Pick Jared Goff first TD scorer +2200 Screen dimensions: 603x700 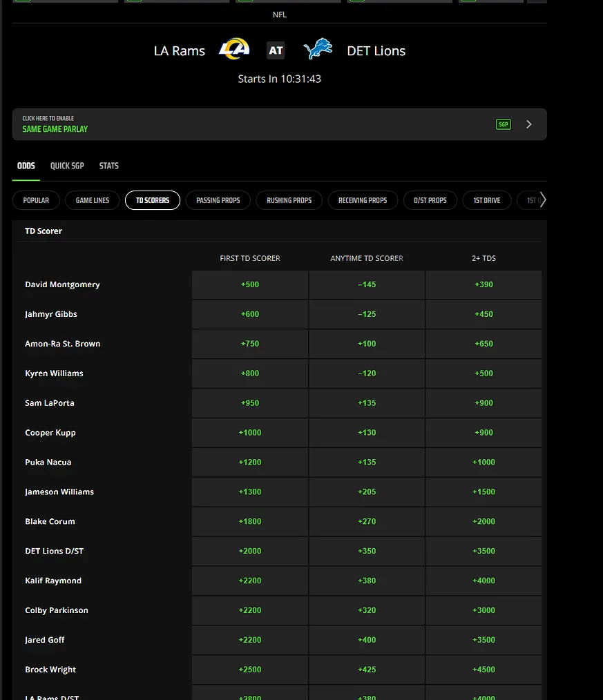tap(250, 640)
